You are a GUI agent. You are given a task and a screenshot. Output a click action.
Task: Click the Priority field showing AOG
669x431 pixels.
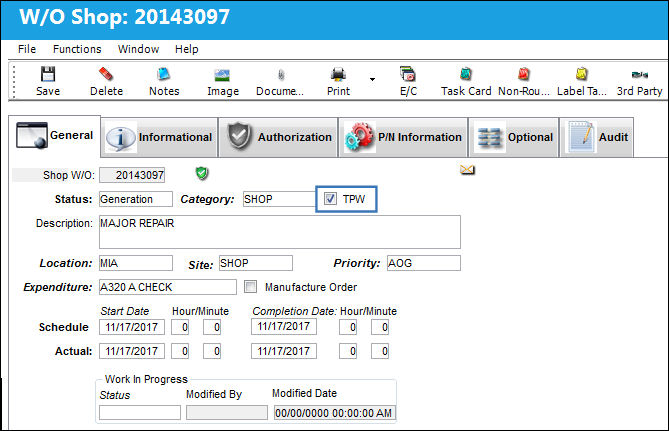pos(424,263)
